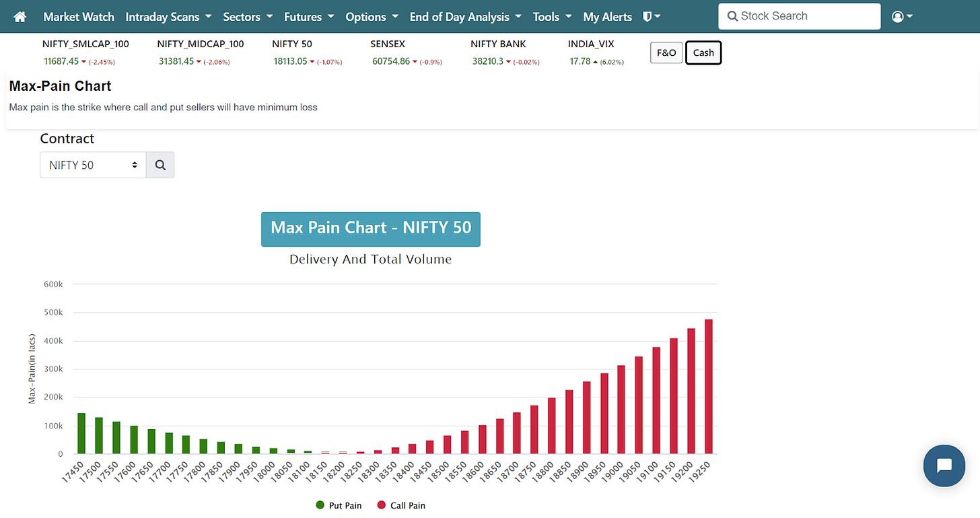Toggle the Call Pain series in the legend

click(401, 505)
